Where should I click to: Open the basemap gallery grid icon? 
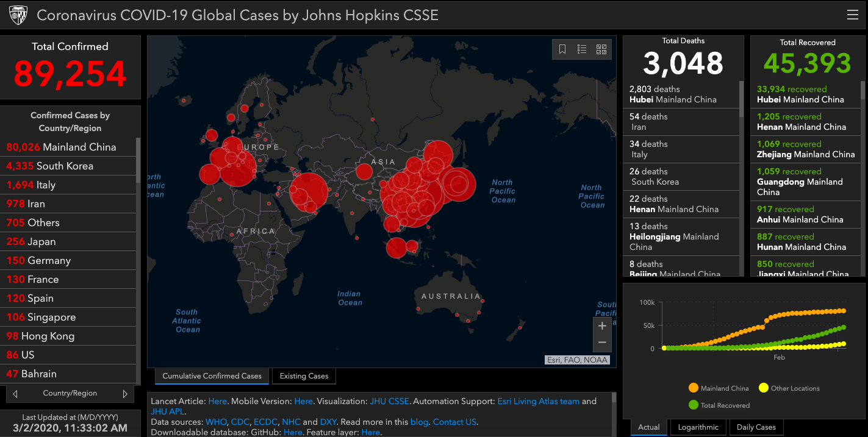[x=601, y=49]
